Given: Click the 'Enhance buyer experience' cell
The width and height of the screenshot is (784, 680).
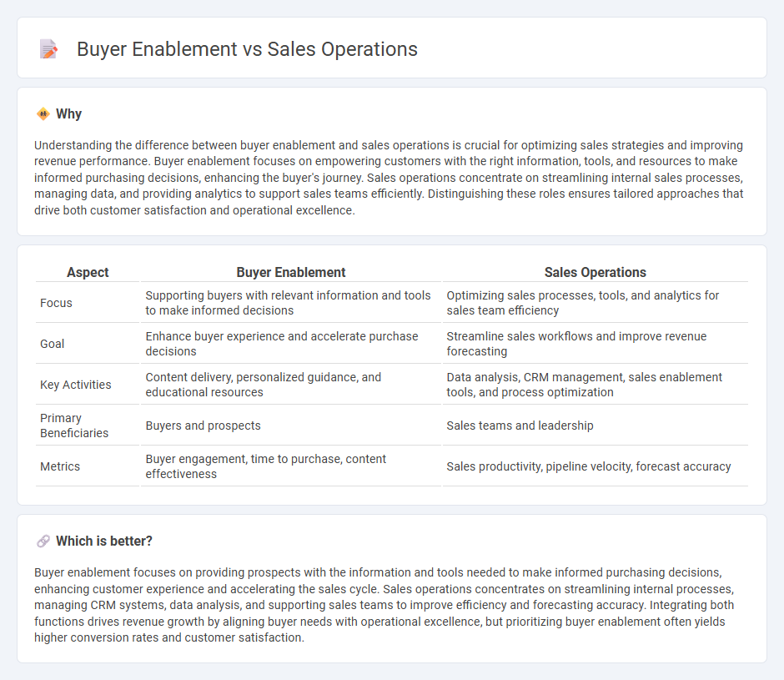Looking at the screenshot, I should (x=290, y=344).
